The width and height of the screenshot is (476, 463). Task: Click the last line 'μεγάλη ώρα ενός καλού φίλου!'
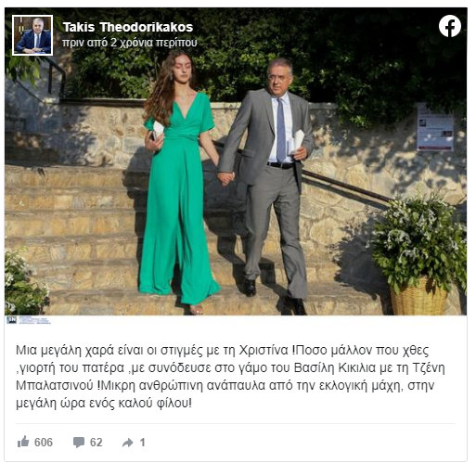coord(104,404)
